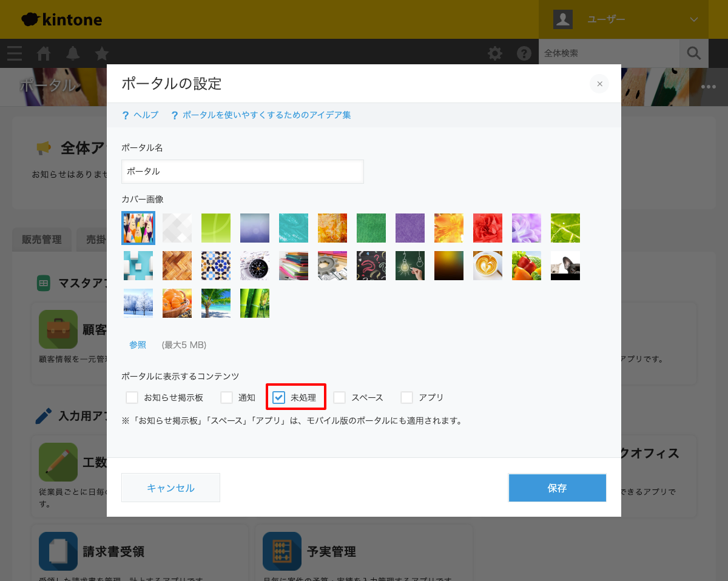The width and height of the screenshot is (728, 581).
Task: Select the 売掛 tab
Action: pos(97,240)
